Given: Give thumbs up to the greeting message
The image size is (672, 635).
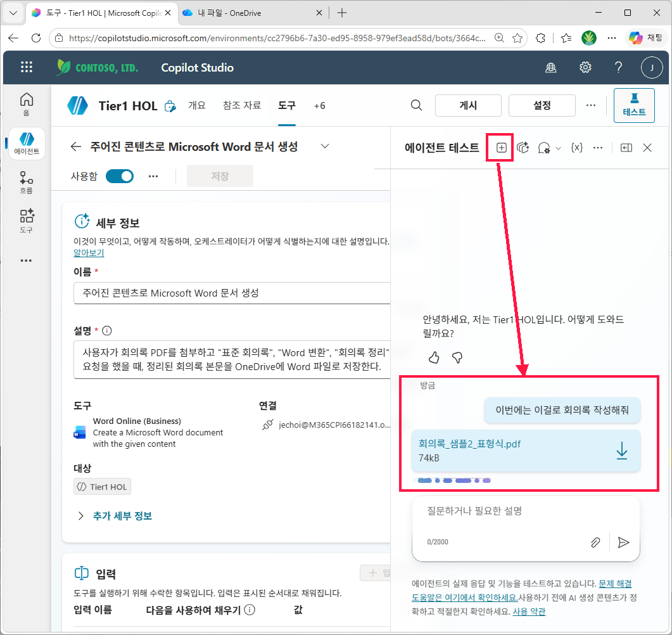Looking at the screenshot, I should [x=434, y=357].
